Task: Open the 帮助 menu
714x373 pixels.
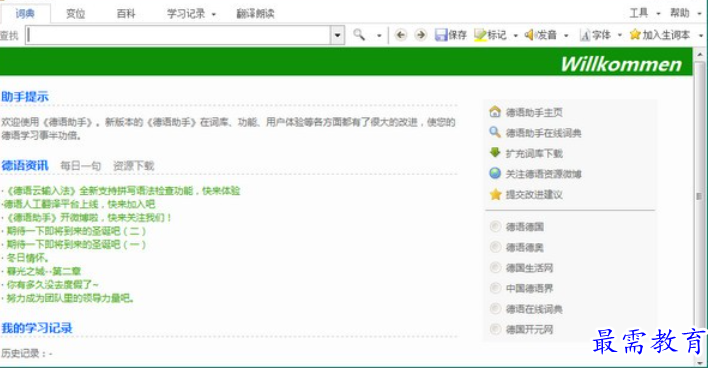Action: coord(680,13)
